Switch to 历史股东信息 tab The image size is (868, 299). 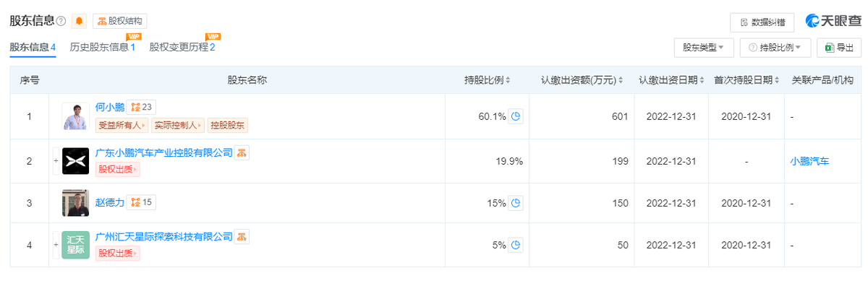click(x=102, y=47)
